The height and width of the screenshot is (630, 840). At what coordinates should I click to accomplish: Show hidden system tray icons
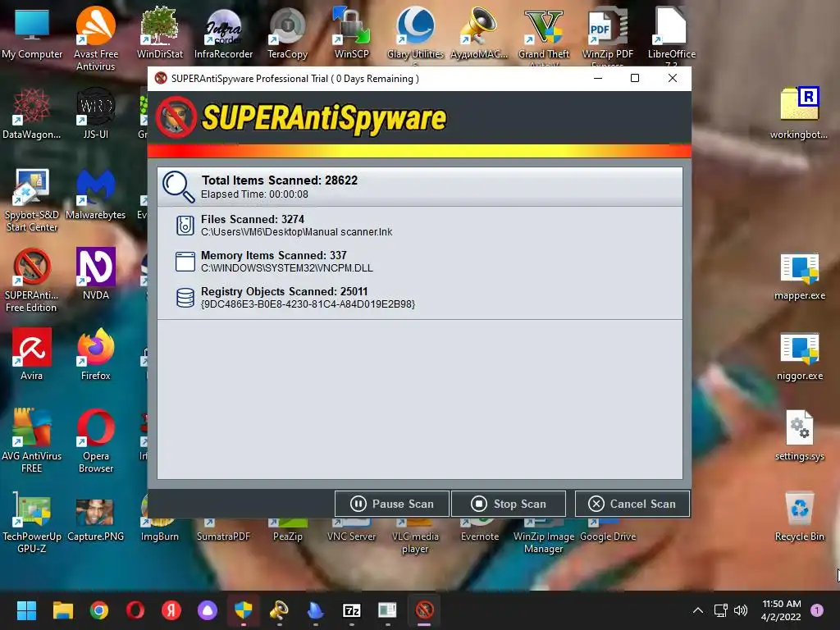(x=697, y=610)
